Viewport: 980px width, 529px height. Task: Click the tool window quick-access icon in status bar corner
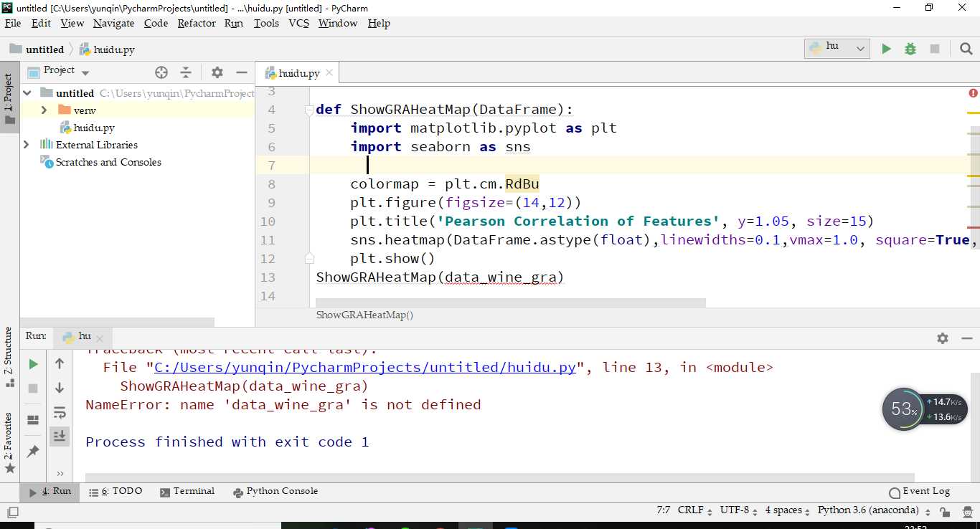(x=13, y=512)
